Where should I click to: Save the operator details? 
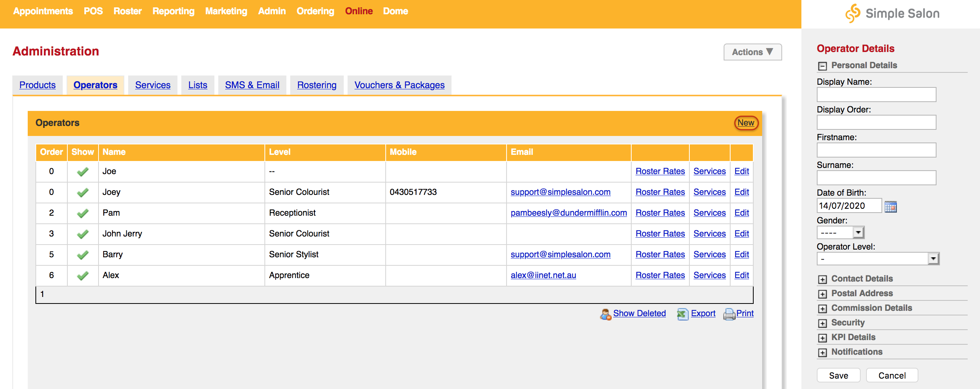(x=838, y=375)
